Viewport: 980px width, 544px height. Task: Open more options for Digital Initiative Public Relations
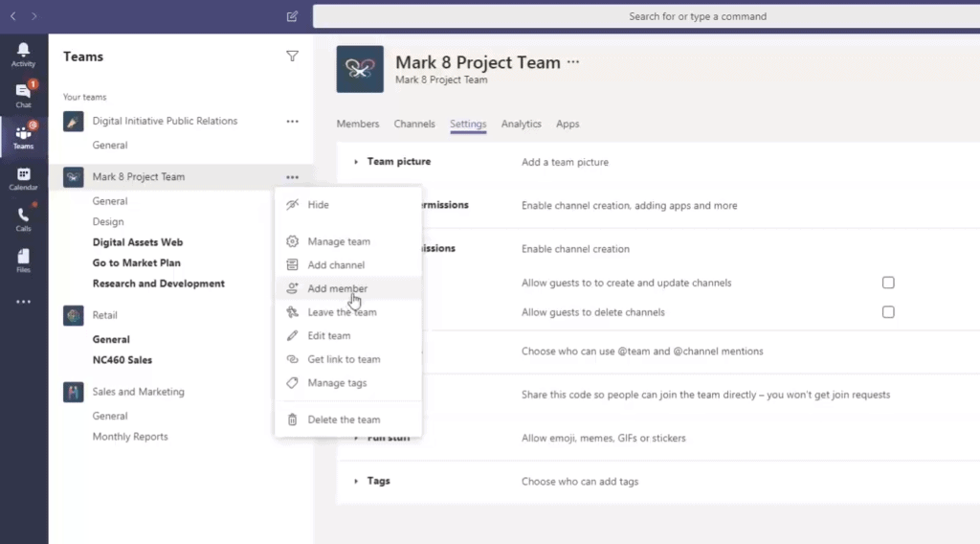point(293,122)
